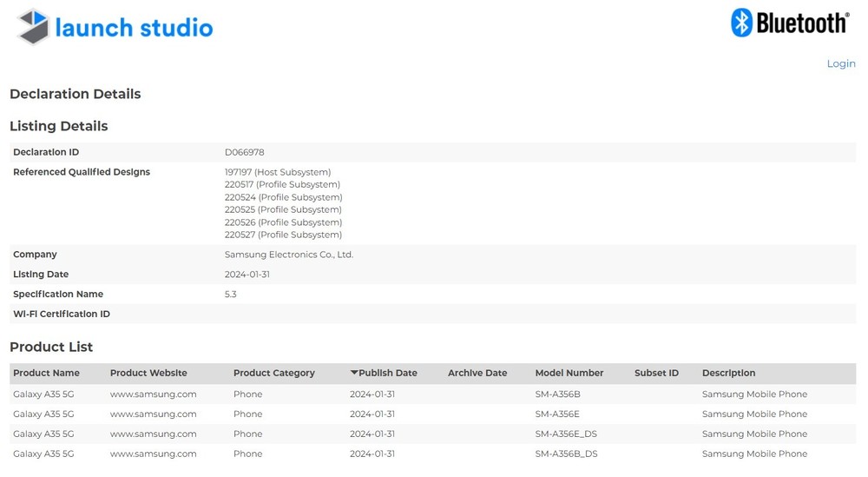Open www.samsung.com in the SM-A356E_DS row
This screenshot has height=477, width=868.
[x=153, y=434]
